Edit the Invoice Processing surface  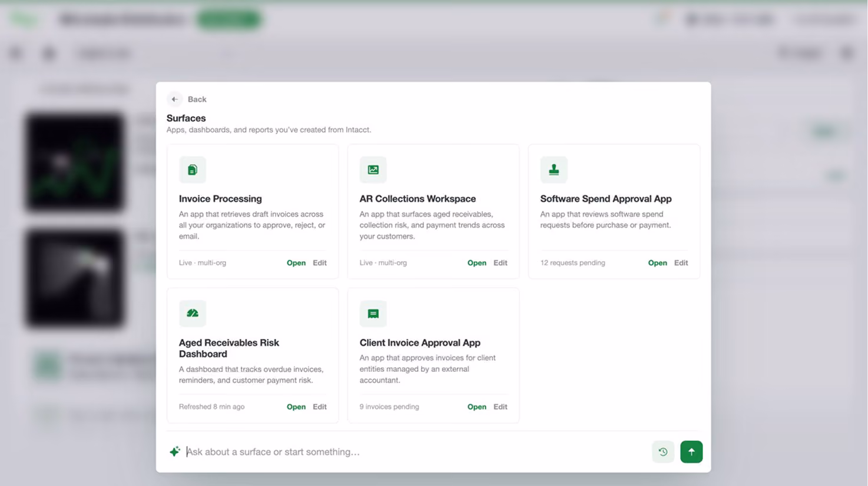(320, 263)
